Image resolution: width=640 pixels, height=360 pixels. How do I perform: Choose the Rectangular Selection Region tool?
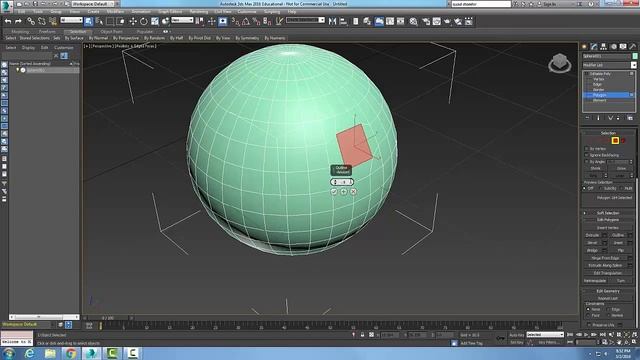click(110, 21)
